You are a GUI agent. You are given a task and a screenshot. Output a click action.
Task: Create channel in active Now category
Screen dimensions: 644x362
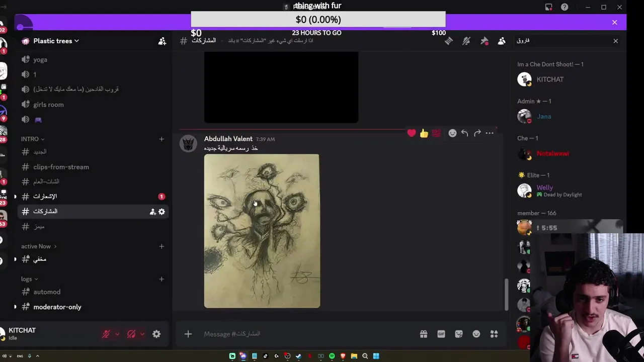[162, 246]
